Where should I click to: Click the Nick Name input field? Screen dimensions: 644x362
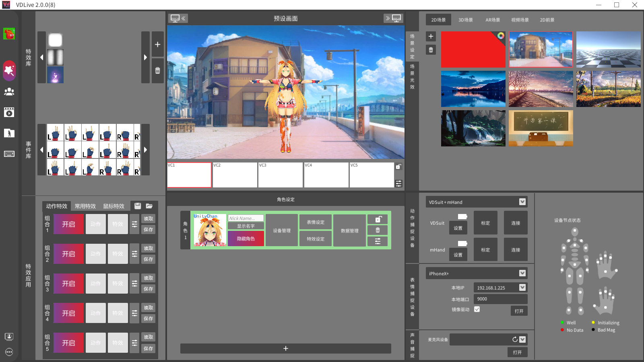246,218
